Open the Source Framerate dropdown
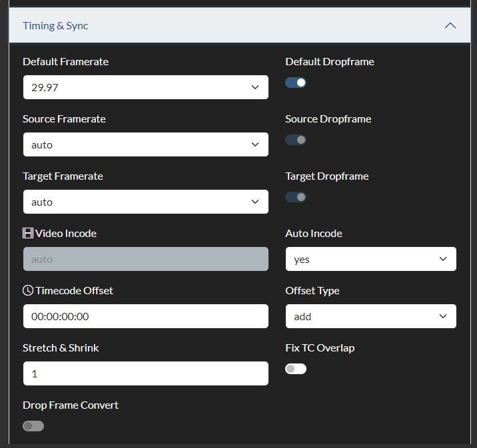The width and height of the screenshot is (477, 448). point(146,144)
